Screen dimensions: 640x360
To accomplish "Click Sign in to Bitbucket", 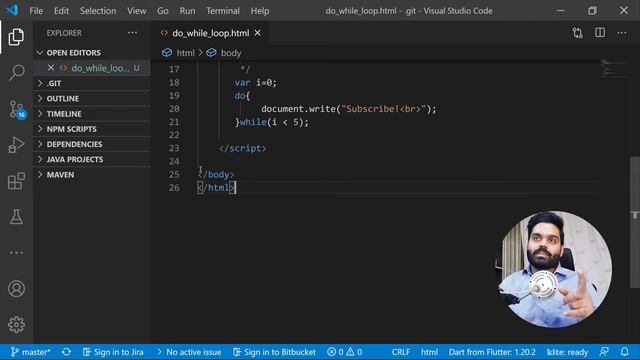I will click(274, 352).
